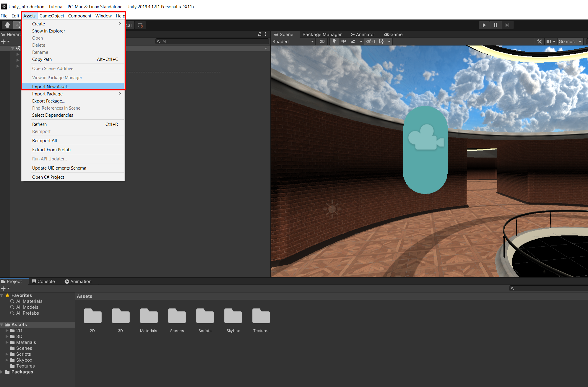Open the Gizmos dropdown arrow
588x387 pixels.
tap(580, 42)
